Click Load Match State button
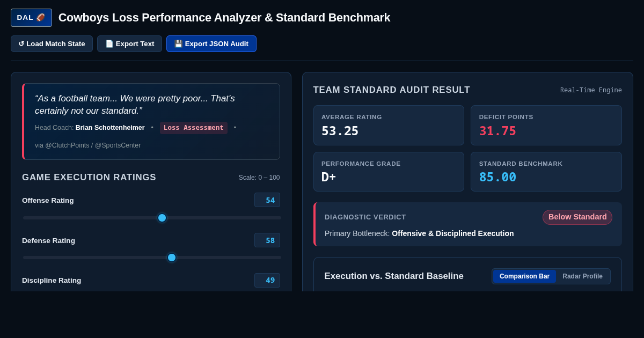The image size is (644, 338). tap(52, 44)
